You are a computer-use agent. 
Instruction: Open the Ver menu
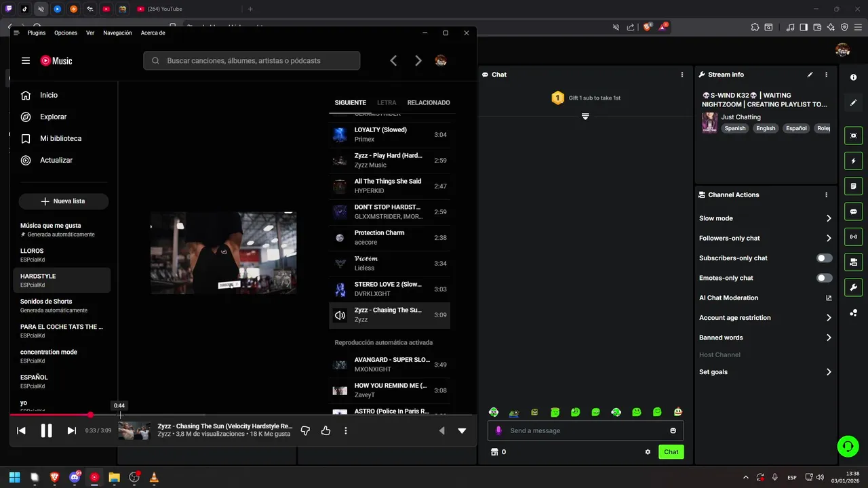click(x=90, y=33)
